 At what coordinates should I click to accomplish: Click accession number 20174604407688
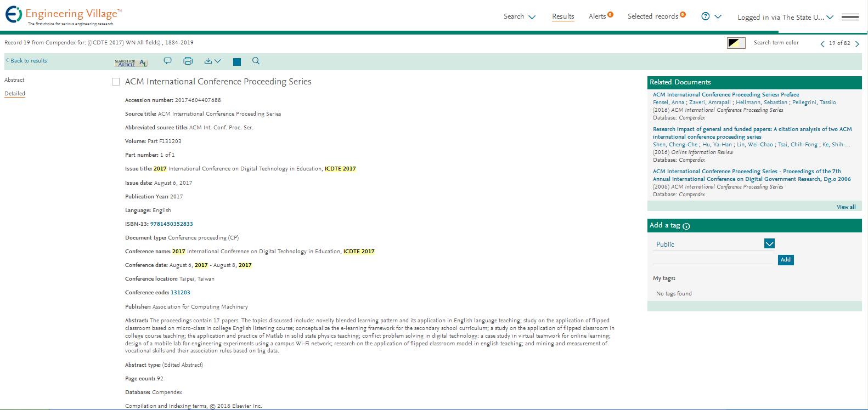(x=198, y=100)
